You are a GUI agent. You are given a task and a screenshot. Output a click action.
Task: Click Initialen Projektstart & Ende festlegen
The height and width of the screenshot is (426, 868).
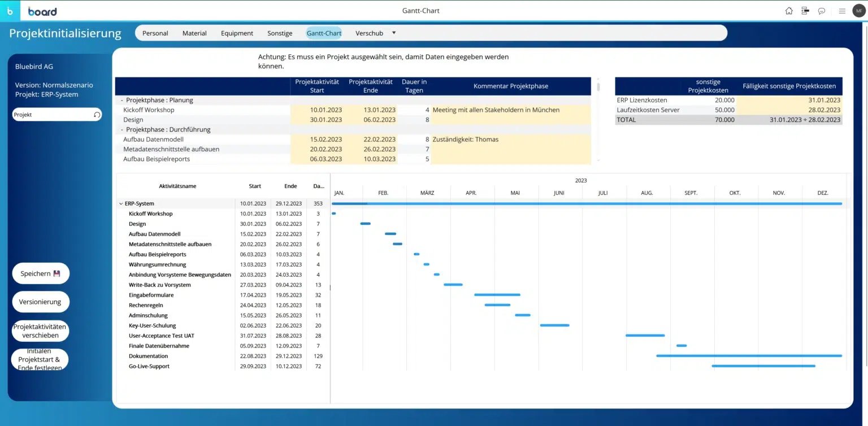click(x=40, y=359)
